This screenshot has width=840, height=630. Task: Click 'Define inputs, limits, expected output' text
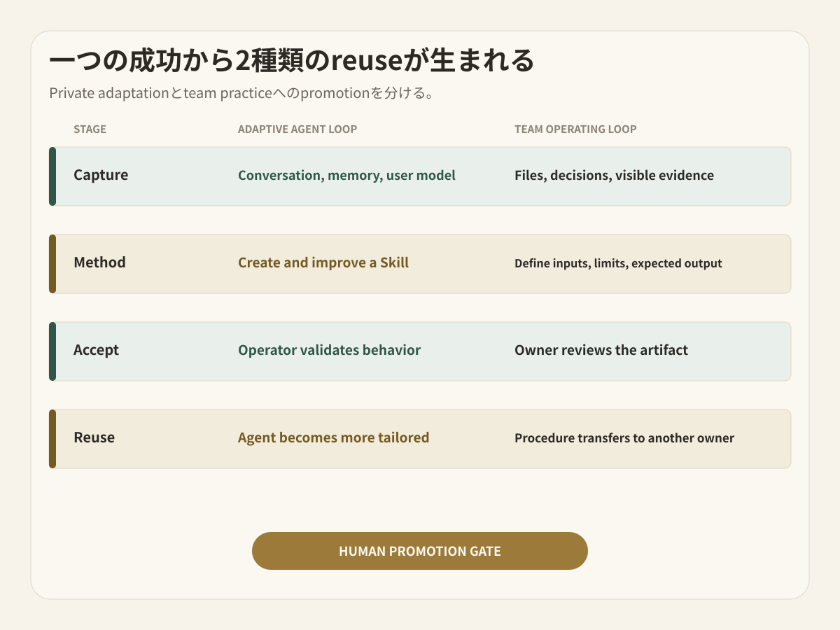[618, 264]
